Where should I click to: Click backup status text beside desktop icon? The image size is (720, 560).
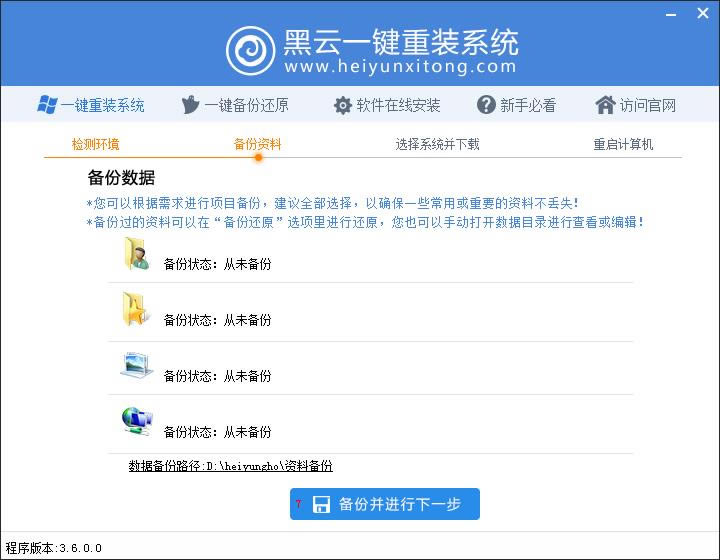217,376
